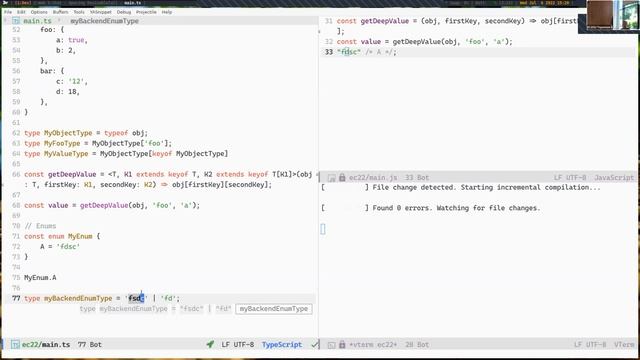Click the '// Enums' comment on line 70

point(40,226)
